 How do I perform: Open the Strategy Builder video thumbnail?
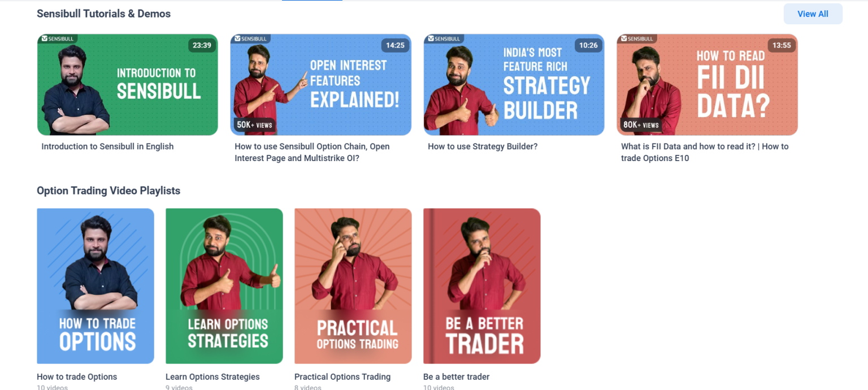pyautogui.click(x=514, y=85)
